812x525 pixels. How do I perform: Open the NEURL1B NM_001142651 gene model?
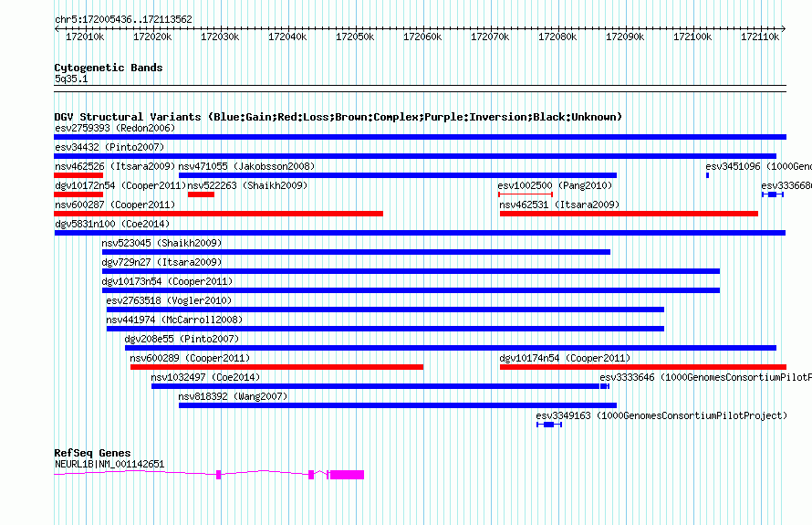(x=209, y=474)
